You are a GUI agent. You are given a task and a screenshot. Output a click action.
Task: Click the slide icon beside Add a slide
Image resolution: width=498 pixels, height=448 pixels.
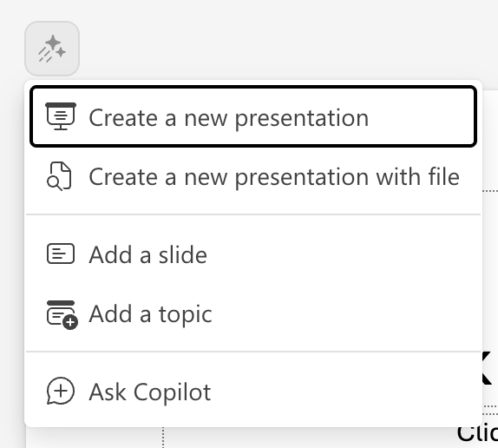pyautogui.click(x=61, y=254)
